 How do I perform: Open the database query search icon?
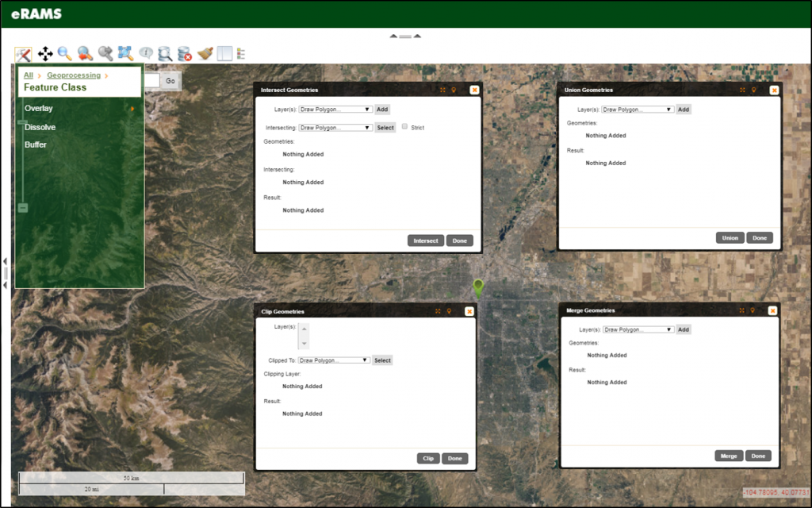165,54
